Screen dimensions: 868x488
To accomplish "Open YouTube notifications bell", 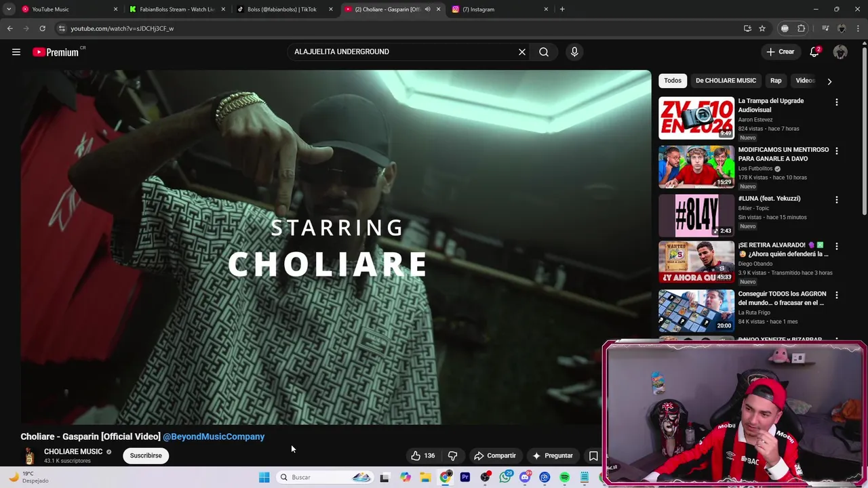I will click(815, 52).
